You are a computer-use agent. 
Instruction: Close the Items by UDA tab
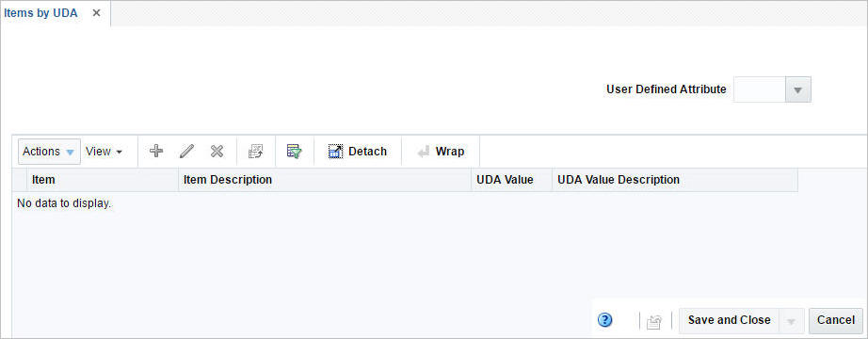point(96,13)
